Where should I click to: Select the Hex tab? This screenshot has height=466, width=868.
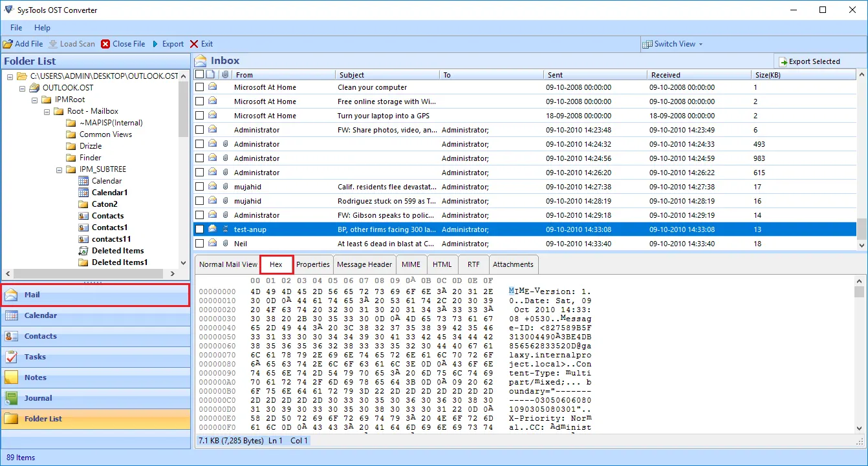tap(276, 264)
